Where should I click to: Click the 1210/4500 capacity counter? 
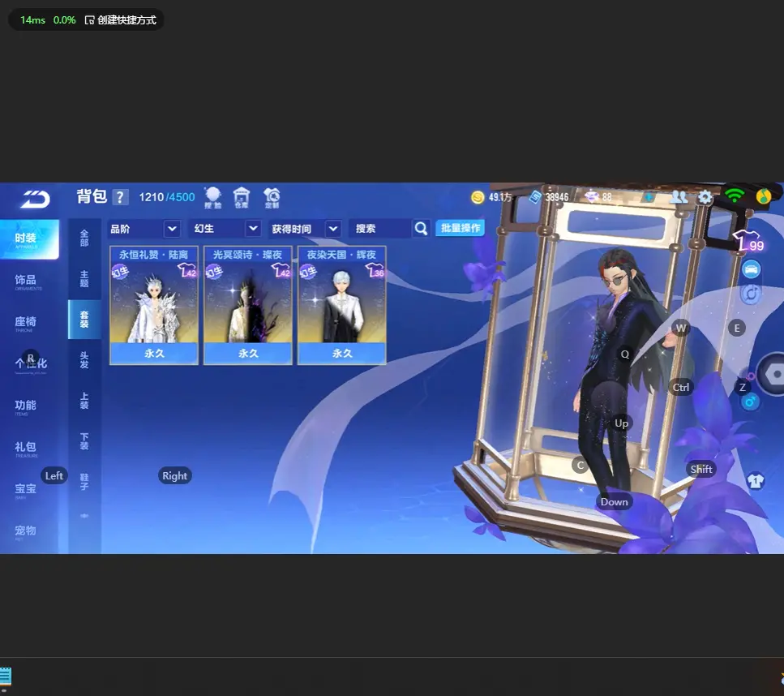click(167, 197)
